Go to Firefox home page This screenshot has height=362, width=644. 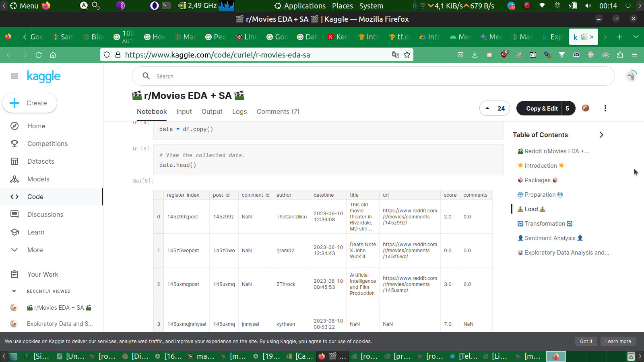pyautogui.click(x=53, y=55)
